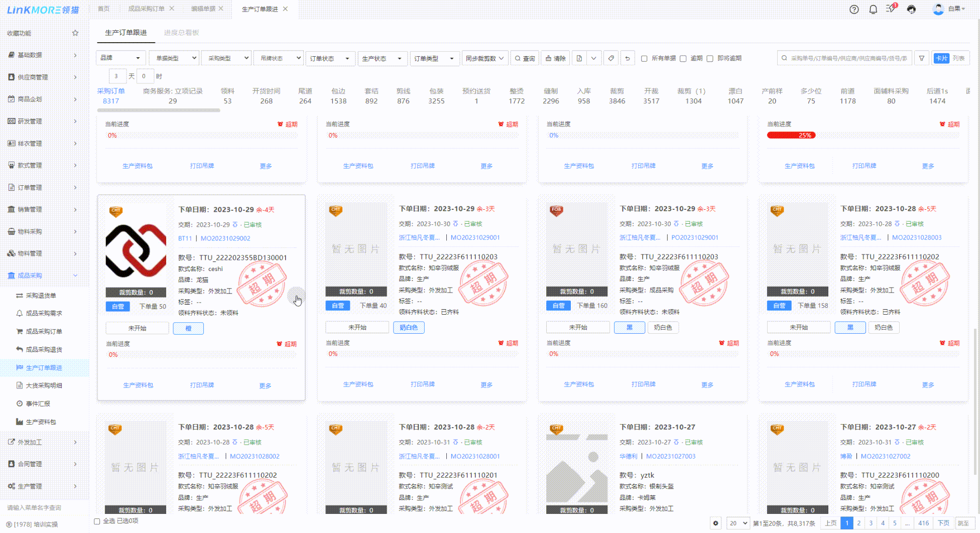980x533 pixels.
Task: Click the favorites star icon in sidebar
Action: click(75, 33)
